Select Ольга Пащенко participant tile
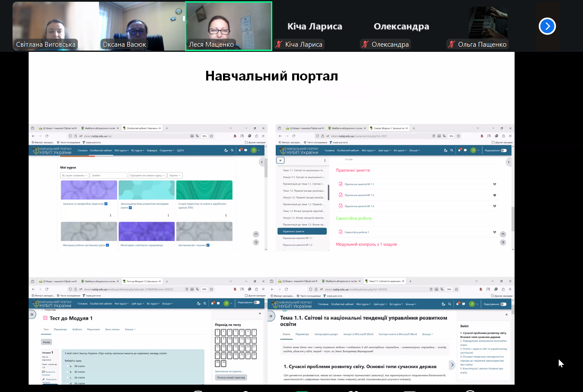583x392 pixels. pyautogui.click(x=488, y=26)
